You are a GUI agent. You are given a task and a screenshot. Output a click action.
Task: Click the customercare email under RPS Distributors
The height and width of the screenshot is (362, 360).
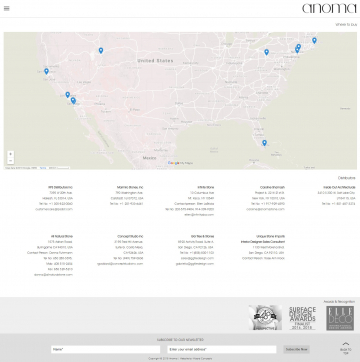(54, 209)
